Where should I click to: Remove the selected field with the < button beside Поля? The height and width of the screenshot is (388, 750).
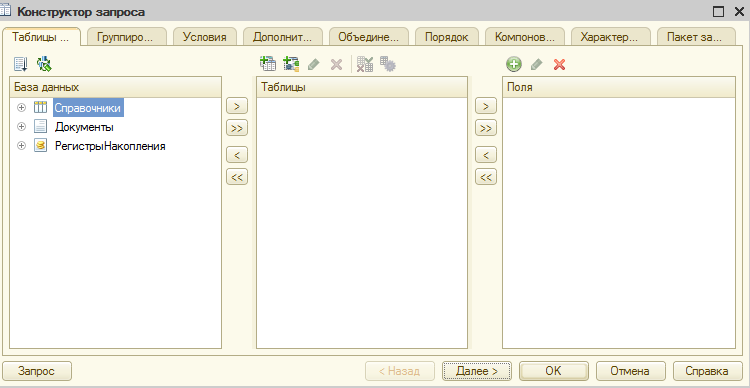click(x=486, y=155)
